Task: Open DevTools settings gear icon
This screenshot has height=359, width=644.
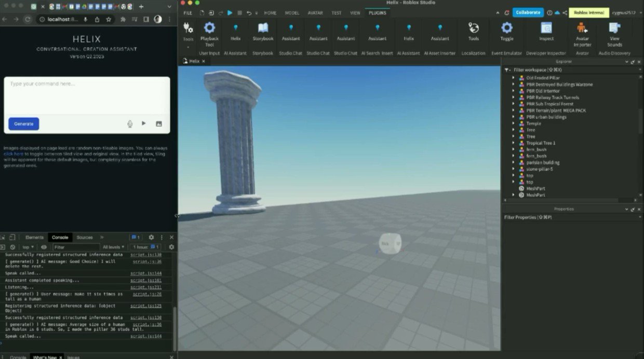Action: pyautogui.click(x=151, y=237)
